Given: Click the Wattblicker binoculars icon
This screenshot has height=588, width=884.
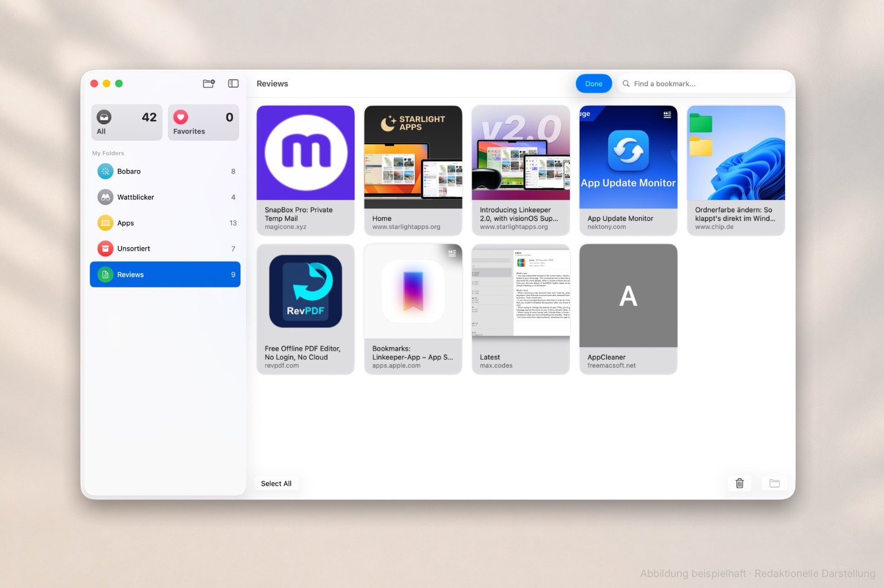Looking at the screenshot, I should tap(105, 197).
